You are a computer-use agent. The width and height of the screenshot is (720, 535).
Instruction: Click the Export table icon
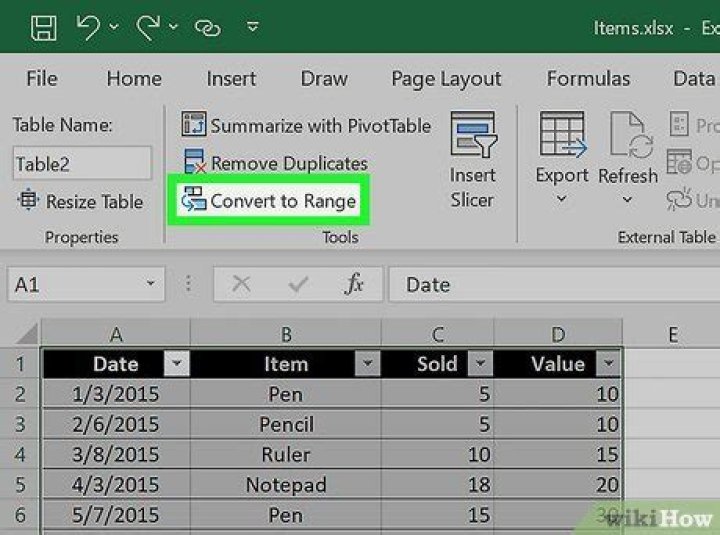562,134
